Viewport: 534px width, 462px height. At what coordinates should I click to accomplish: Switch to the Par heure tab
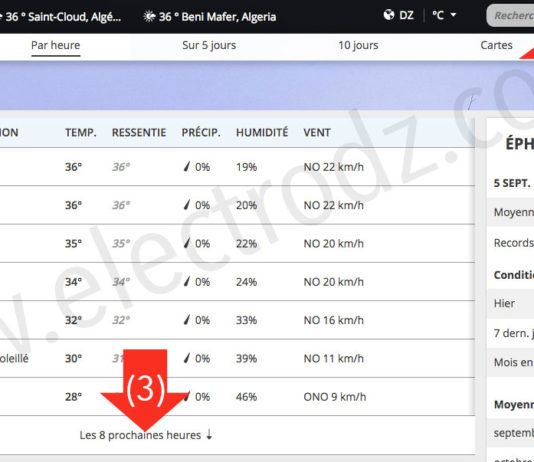(56, 45)
